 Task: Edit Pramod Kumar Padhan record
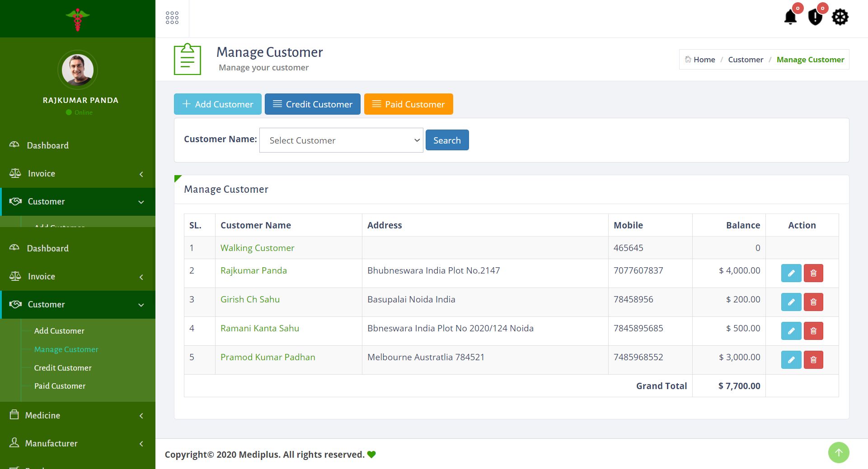coord(791,360)
